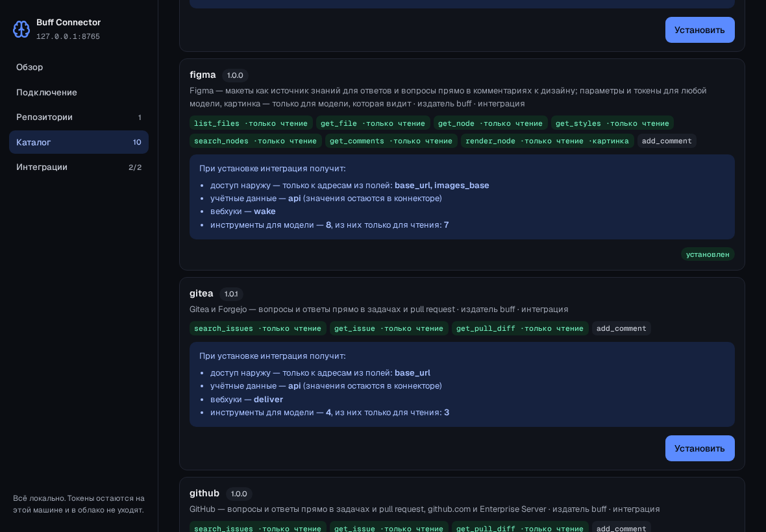
Task: Click the github card title
Action: 204,493
